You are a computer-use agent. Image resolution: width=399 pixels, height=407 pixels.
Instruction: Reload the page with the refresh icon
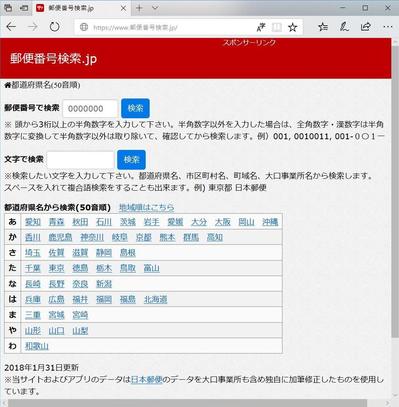click(54, 27)
